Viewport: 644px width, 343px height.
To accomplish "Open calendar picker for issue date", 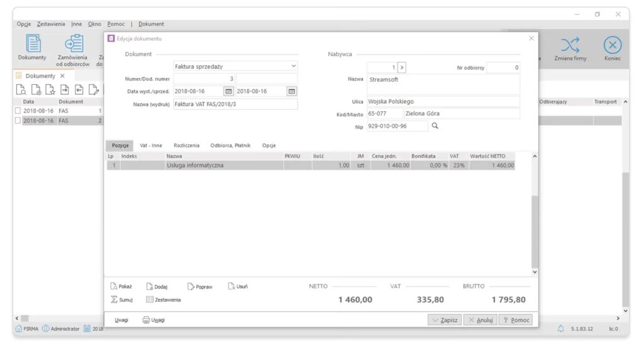I will 228,91.
